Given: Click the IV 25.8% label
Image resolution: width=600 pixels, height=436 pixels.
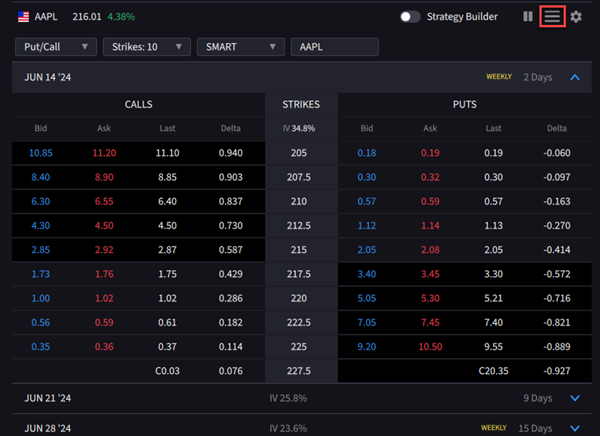Looking at the screenshot, I should click(288, 398).
